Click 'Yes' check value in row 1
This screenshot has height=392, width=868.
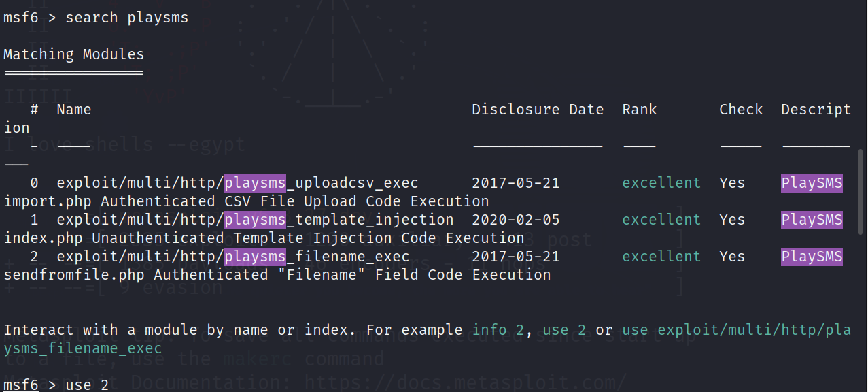click(732, 220)
